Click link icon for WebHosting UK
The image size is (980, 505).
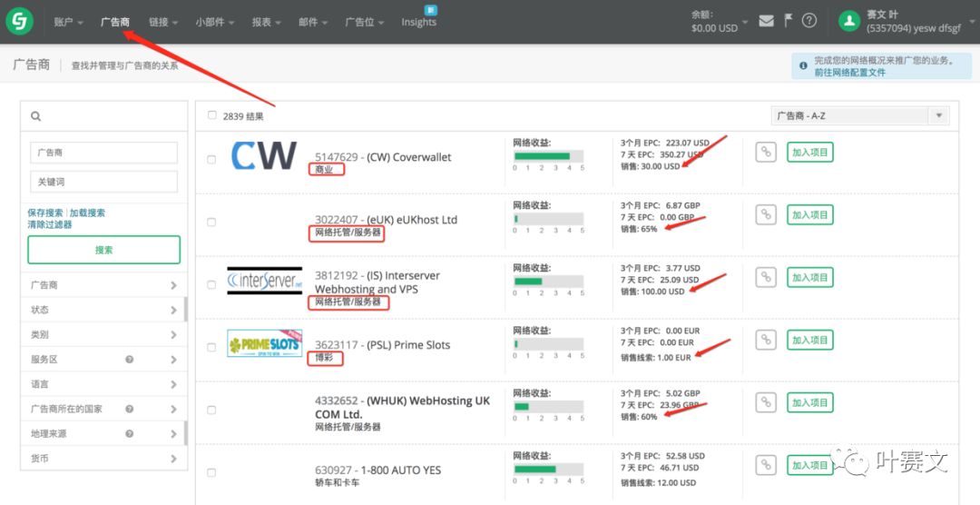coord(766,402)
